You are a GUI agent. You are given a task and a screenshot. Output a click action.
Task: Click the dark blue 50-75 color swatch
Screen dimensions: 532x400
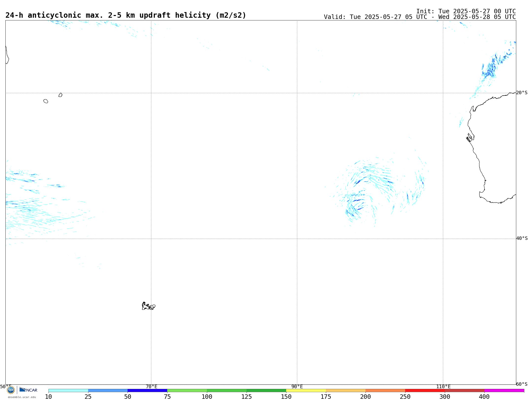coord(148,391)
